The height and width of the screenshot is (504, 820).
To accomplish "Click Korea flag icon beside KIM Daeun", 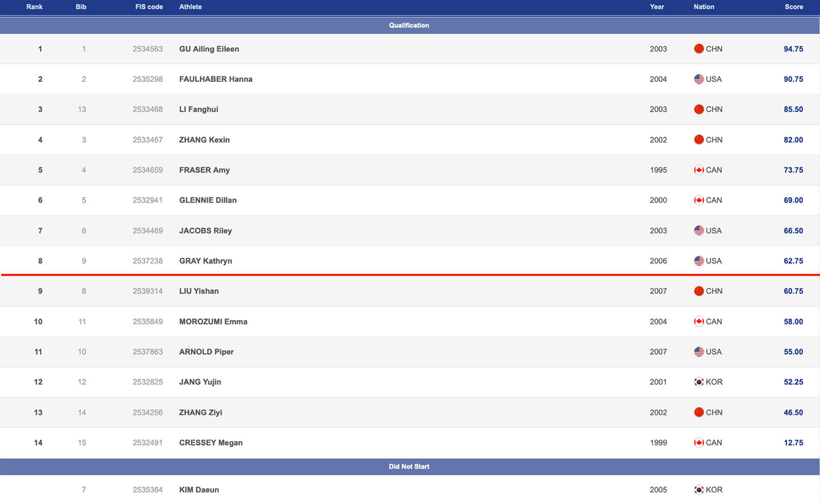I will pyautogui.click(x=699, y=490).
